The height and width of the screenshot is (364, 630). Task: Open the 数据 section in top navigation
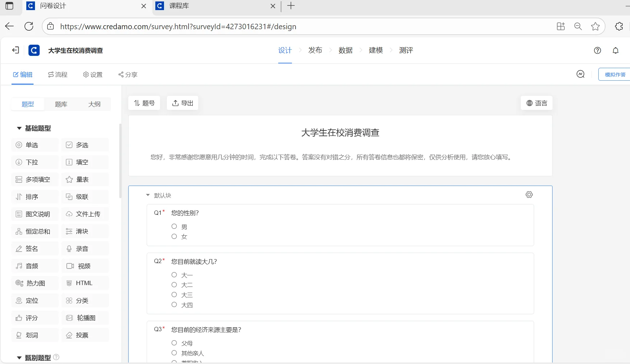click(346, 50)
